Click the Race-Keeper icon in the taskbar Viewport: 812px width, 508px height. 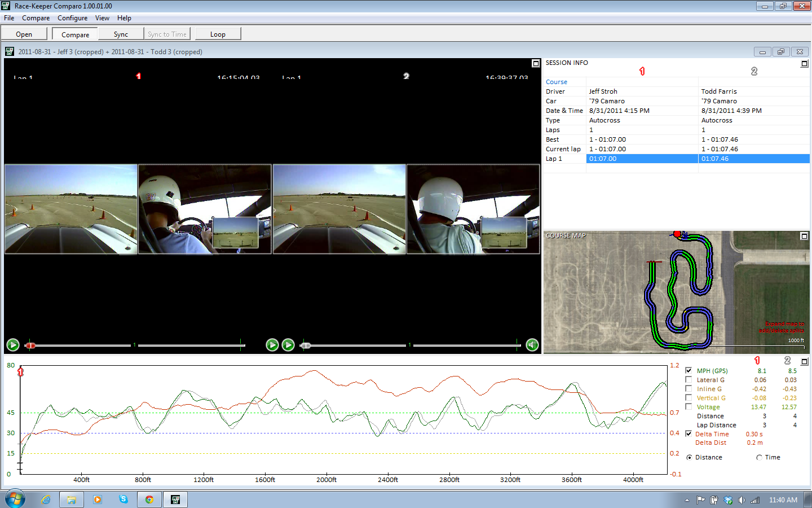pyautogui.click(x=175, y=500)
